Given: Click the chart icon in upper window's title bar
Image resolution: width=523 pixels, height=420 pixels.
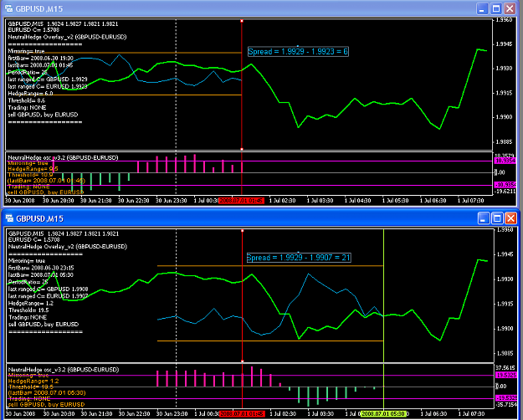Looking at the screenshot, I should 8,8.
